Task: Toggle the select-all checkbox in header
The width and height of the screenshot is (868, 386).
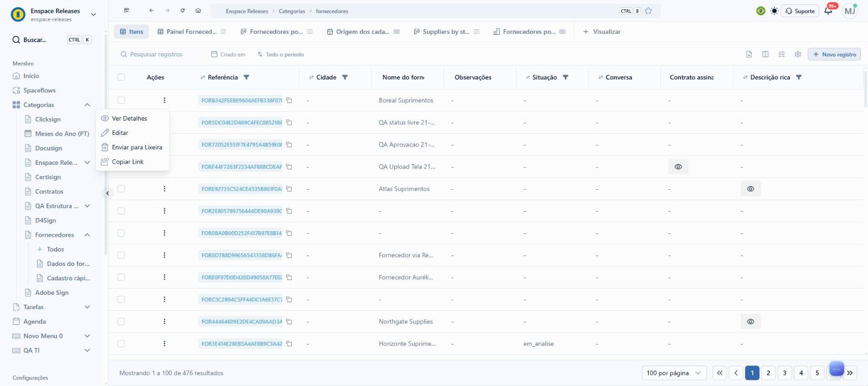Action: pos(121,77)
